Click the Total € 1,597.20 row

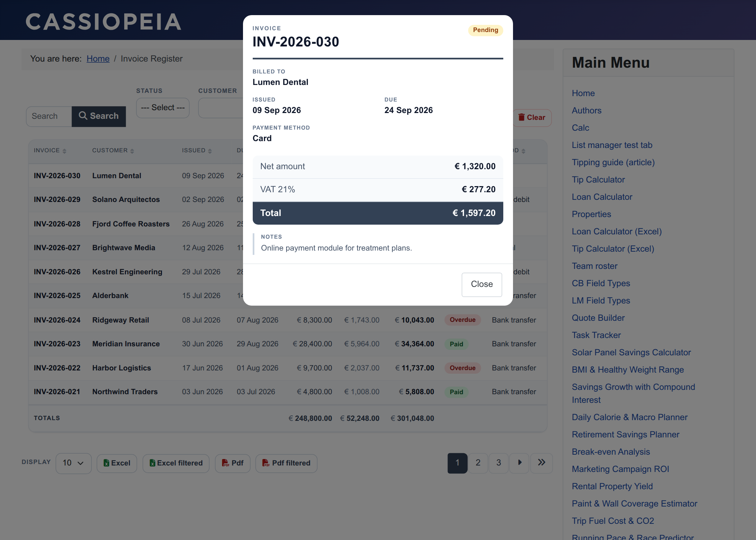pos(378,213)
